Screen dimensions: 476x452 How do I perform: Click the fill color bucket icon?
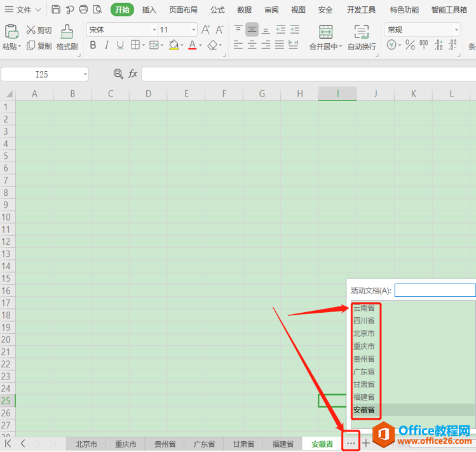pos(173,45)
